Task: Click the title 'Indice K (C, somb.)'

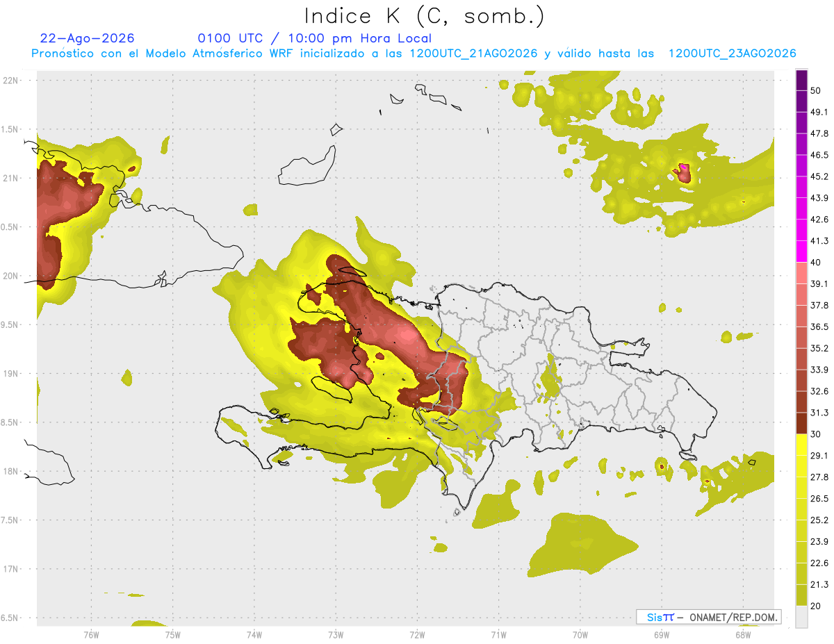Action: [424, 15]
